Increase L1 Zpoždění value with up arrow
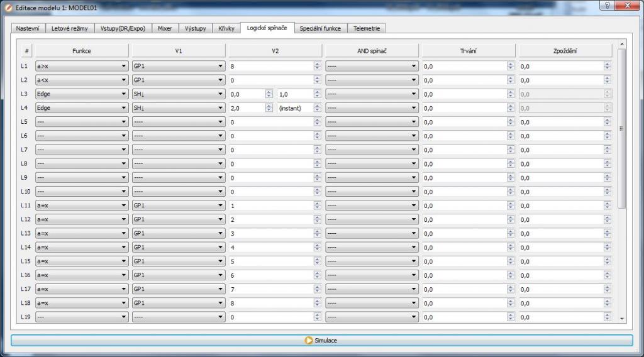 (607, 64)
